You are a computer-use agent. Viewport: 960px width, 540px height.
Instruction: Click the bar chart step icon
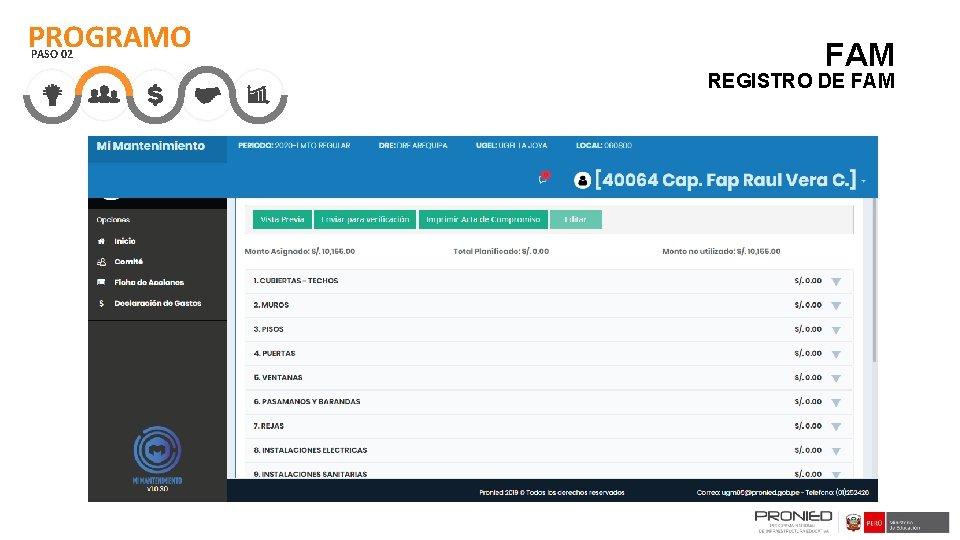click(258, 94)
